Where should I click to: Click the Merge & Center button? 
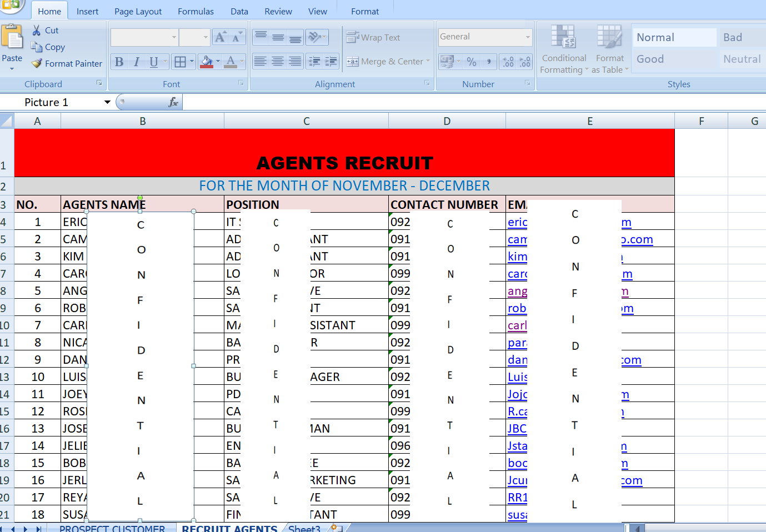pyautogui.click(x=384, y=62)
